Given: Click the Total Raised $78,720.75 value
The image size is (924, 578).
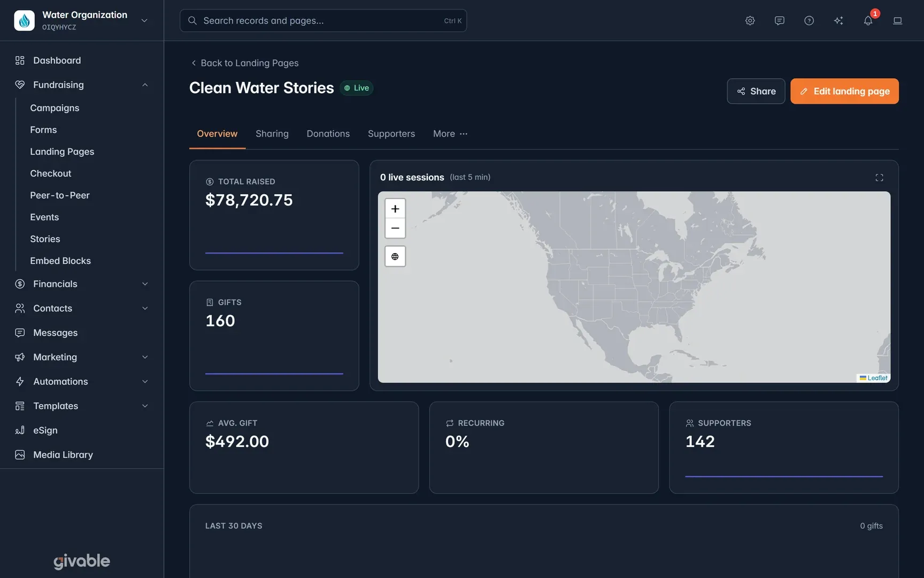Looking at the screenshot, I should click(x=249, y=200).
